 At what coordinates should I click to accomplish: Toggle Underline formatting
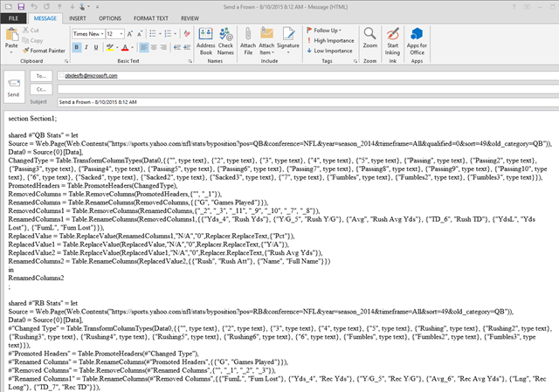pyautogui.click(x=96, y=47)
